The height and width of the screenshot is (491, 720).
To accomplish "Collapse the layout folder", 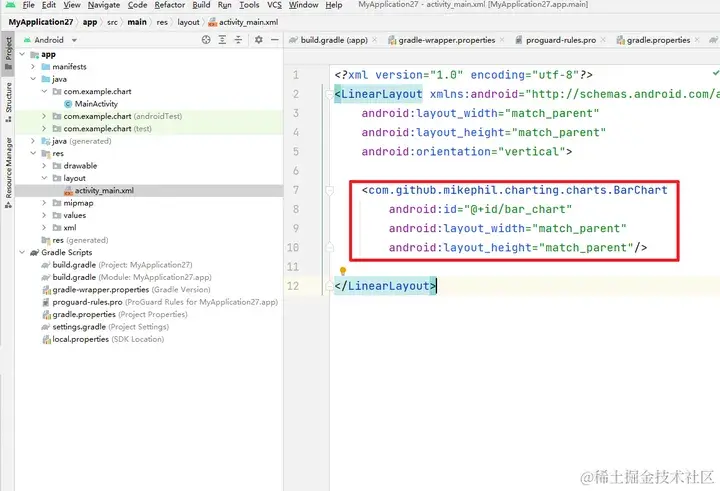I will pos(44,178).
